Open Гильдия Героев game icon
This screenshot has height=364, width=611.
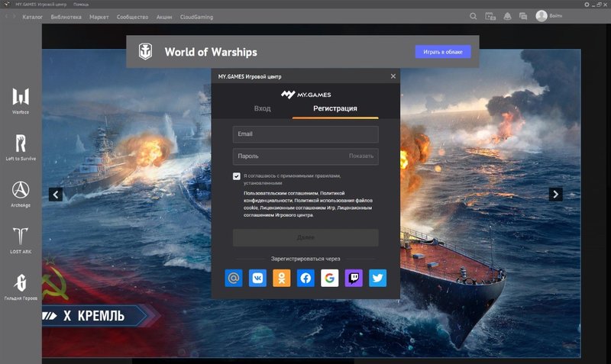(21, 287)
